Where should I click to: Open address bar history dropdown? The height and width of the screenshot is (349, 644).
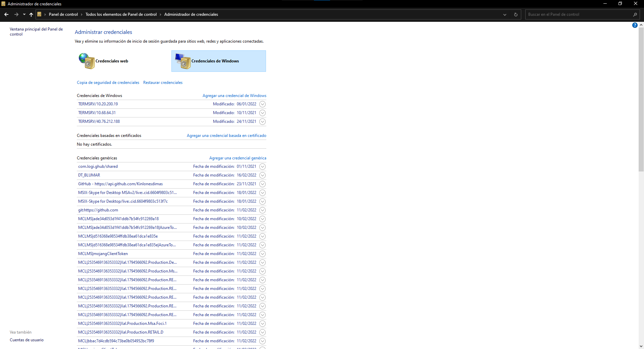click(x=504, y=14)
